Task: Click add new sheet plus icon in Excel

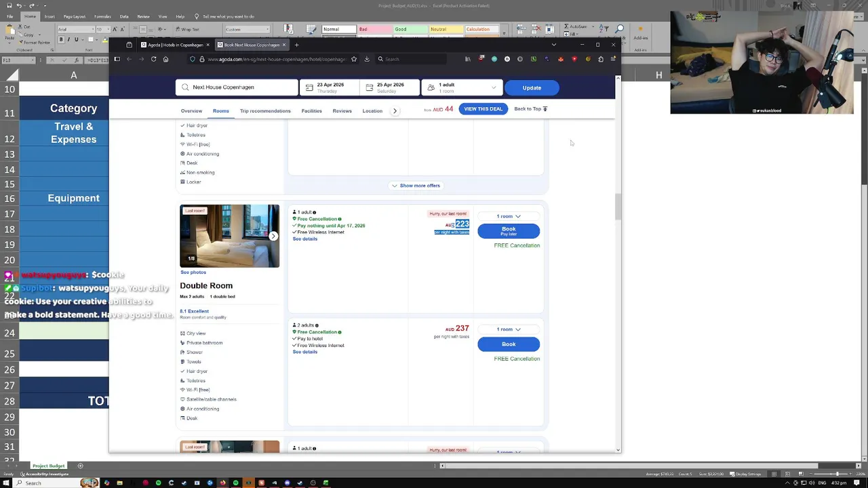Action: click(x=80, y=466)
